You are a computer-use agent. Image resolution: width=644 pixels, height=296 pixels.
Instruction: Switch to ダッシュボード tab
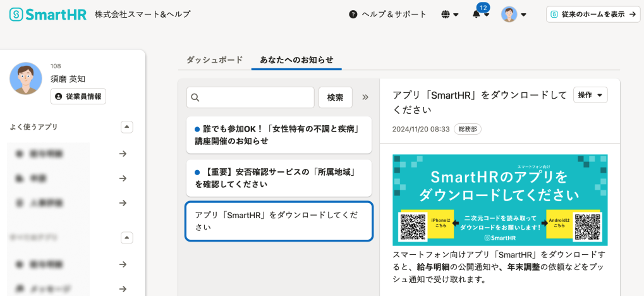[x=215, y=59]
